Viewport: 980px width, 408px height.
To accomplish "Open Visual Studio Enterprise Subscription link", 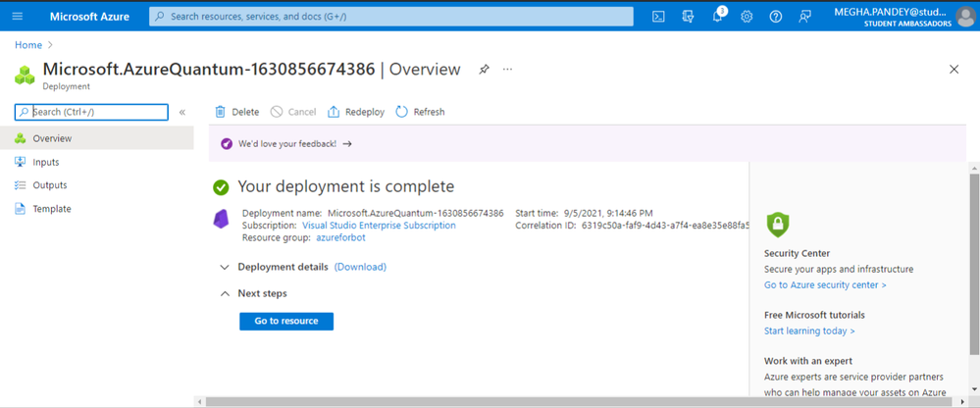I will (379, 225).
